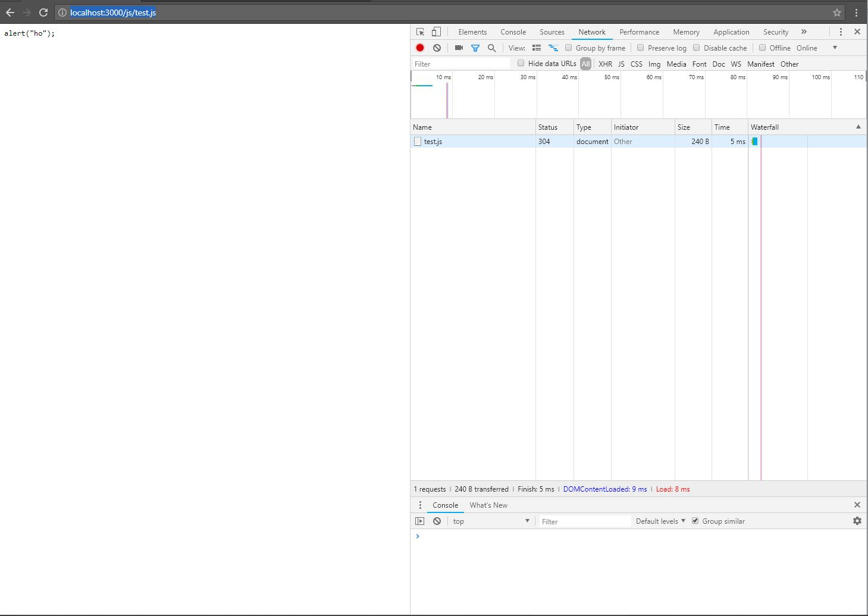868x616 pixels.
Task: Filter requests by Font
Action: [x=700, y=64]
